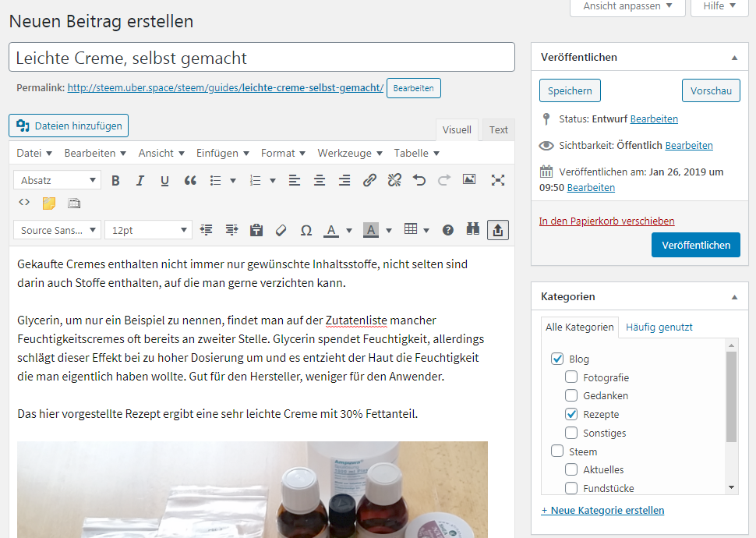Open the Absatz paragraph format dropdown

[57, 180]
